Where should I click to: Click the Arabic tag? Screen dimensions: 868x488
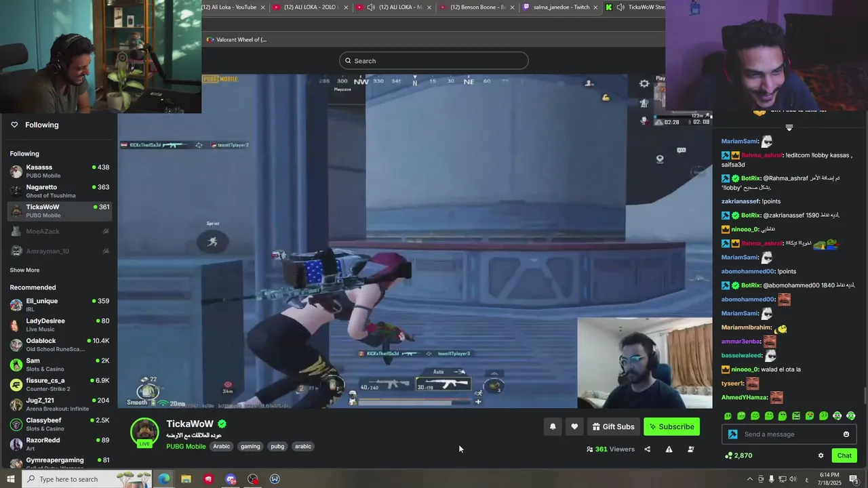(222, 447)
